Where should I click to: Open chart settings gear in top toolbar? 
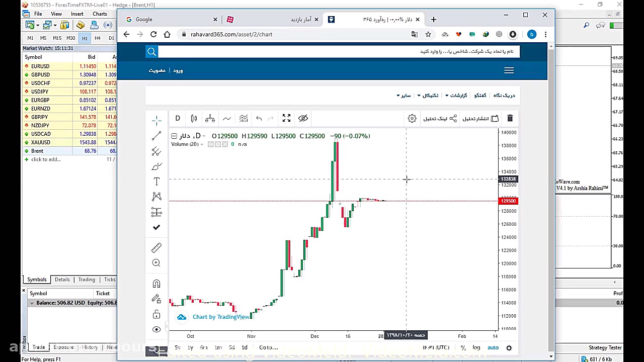pyautogui.click(x=412, y=118)
